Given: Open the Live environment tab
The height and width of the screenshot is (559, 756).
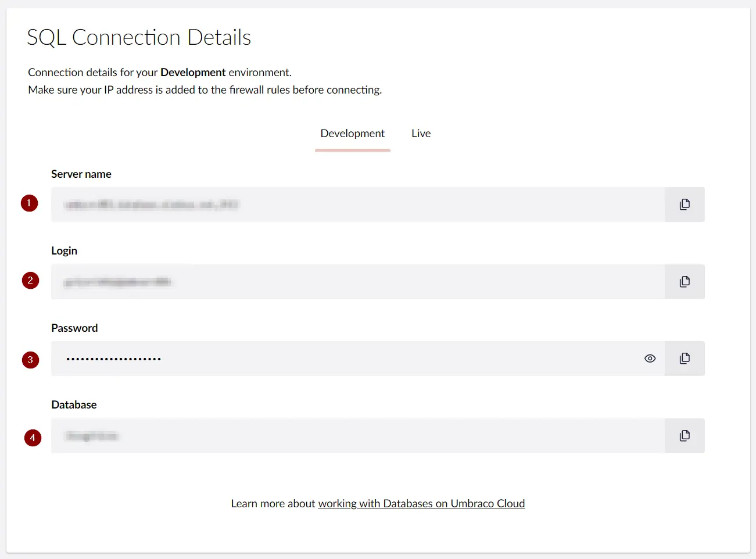Looking at the screenshot, I should click(421, 134).
